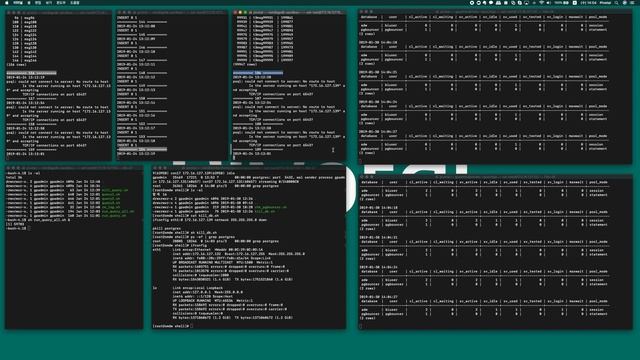Viewport: 640px width, 360px height.
Task: Open the volume control in menu bar
Action: coord(548,2)
